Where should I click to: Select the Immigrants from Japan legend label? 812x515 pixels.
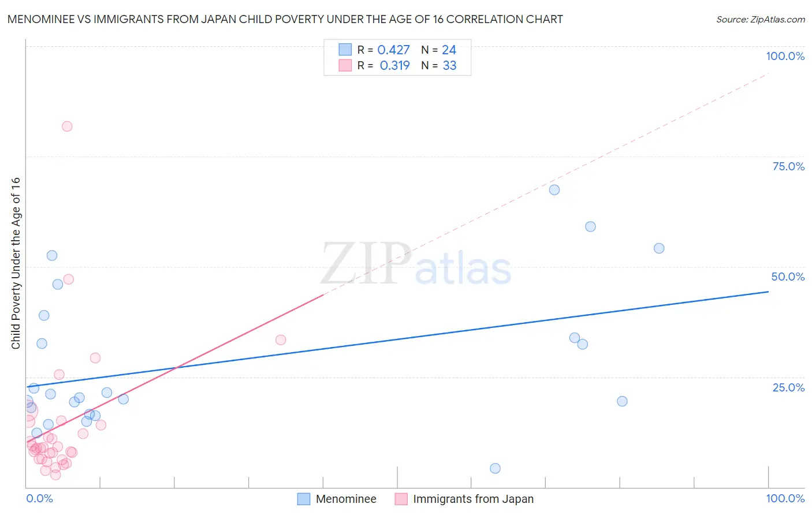pyautogui.click(x=474, y=499)
